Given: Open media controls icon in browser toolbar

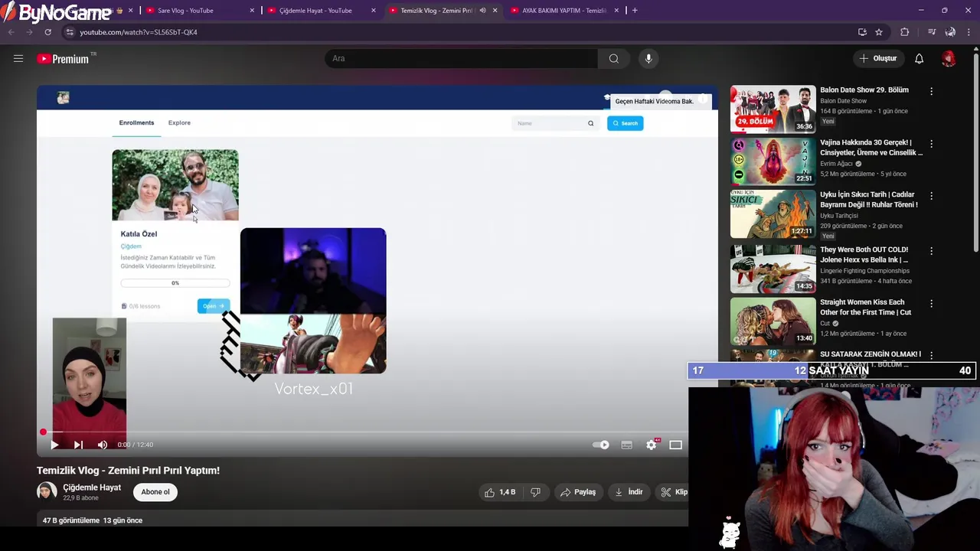Looking at the screenshot, I should point(931,32).
